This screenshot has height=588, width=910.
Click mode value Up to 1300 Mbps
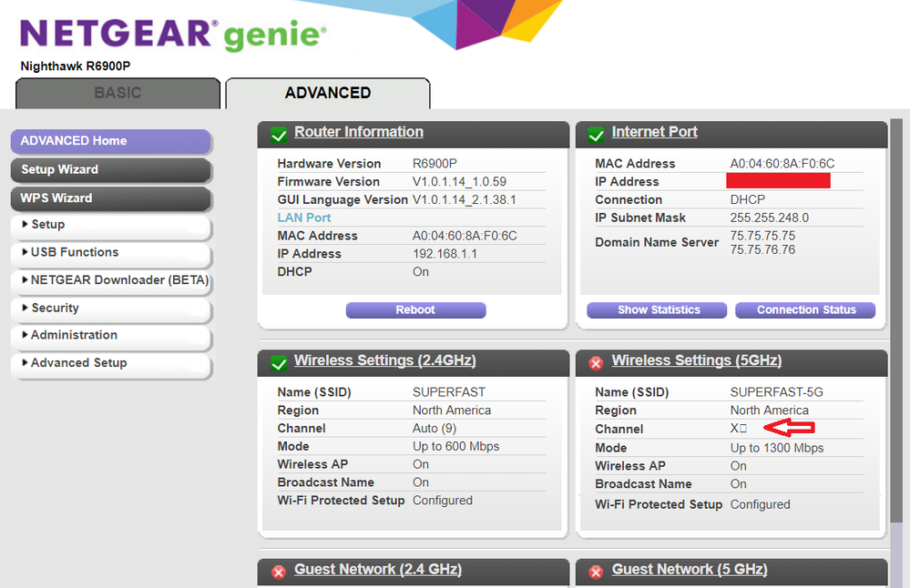coord(777,448)
